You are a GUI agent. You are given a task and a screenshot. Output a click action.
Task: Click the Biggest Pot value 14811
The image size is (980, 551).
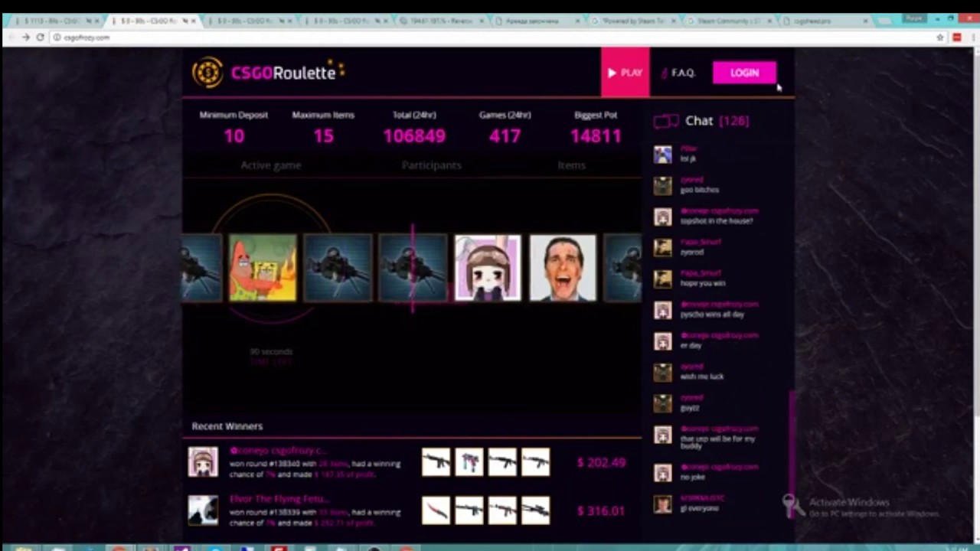(x=596, y=136)
